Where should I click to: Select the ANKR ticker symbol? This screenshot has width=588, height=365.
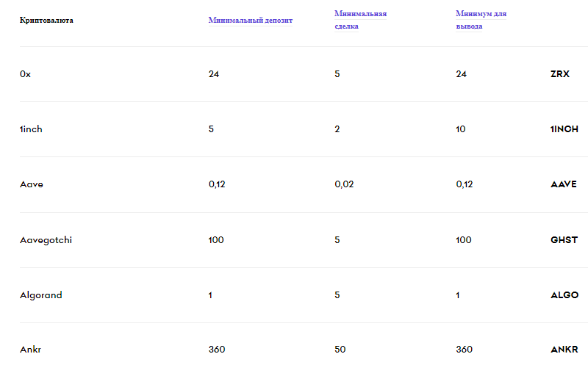click(564, 350)
